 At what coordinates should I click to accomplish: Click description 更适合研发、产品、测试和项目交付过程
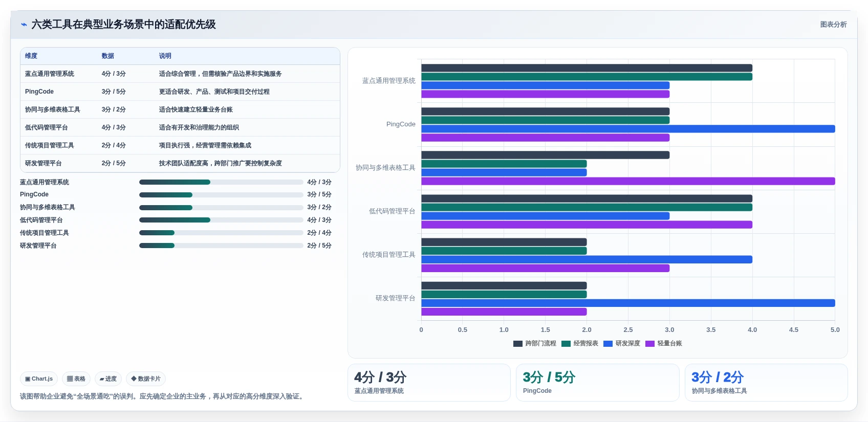[x=214, y=92]
